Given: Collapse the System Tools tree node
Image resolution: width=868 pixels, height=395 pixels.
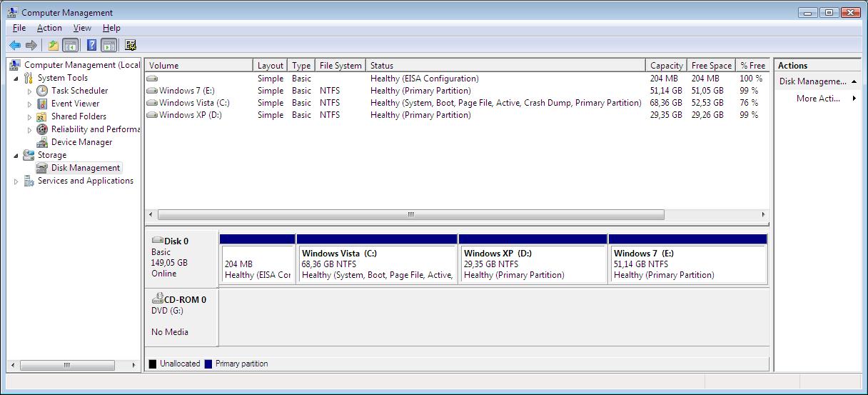Looking at the screenshot, I should click(16, 78).
